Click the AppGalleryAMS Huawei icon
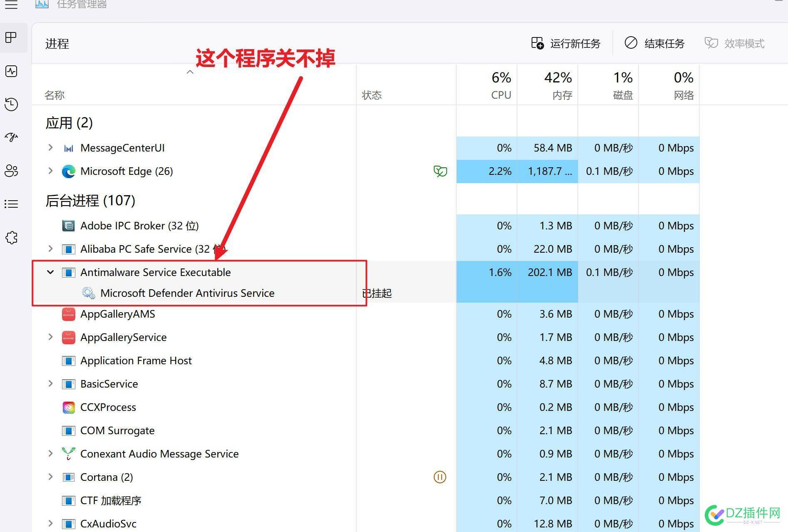The width and height of the screenshot is (788, 532). pos(69,314)
